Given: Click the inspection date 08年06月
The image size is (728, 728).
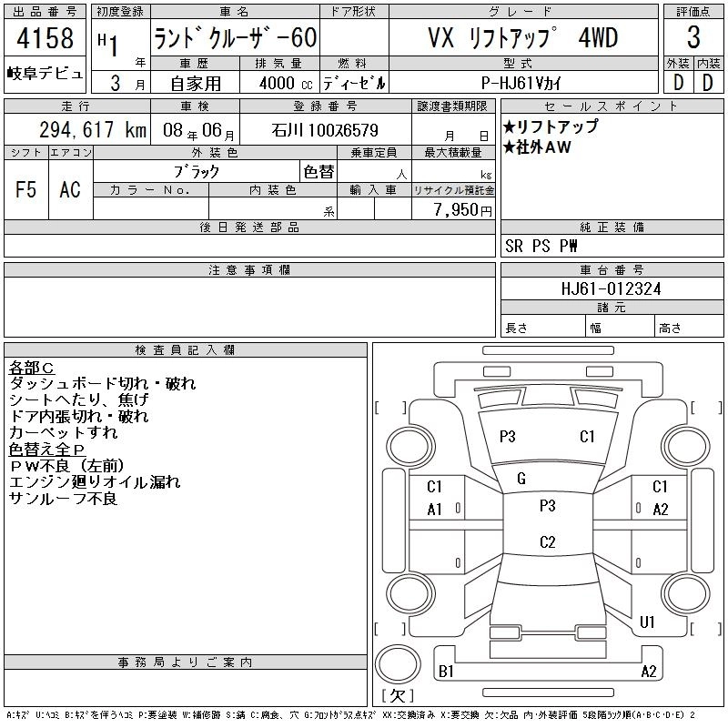Looking at the screenshot, I should pyautogui.click(x=198, y=130).
